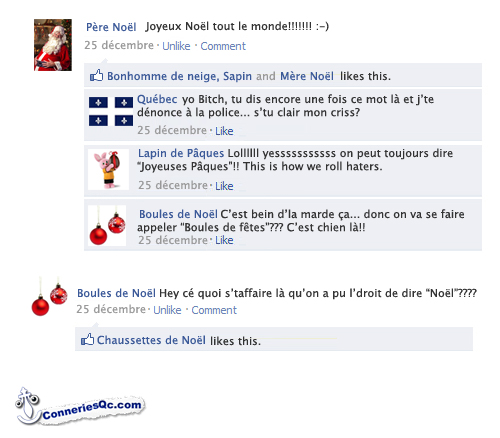
Task: Comment on the Boules de Noël post
Action: (214, 310)
